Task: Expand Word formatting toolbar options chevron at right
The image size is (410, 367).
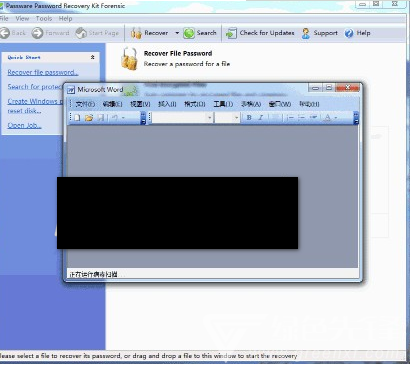Action: pyautogui.click(x=356, y=118)
